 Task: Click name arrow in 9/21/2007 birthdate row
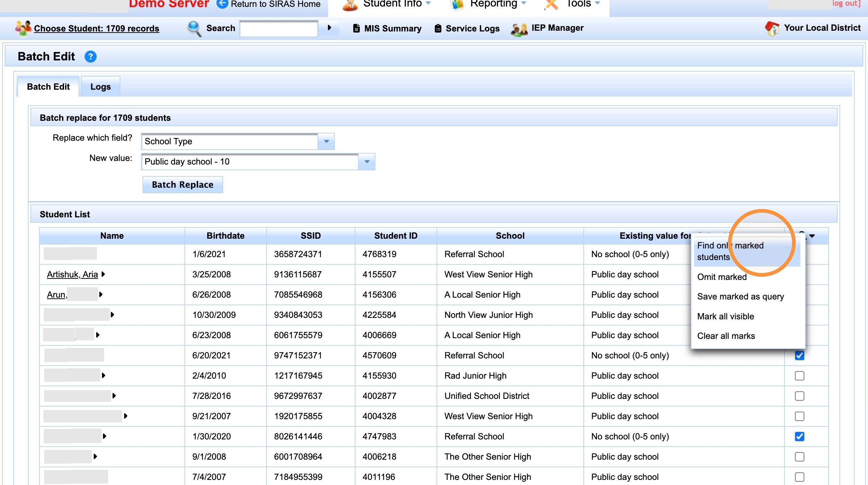tap(125, 416)
